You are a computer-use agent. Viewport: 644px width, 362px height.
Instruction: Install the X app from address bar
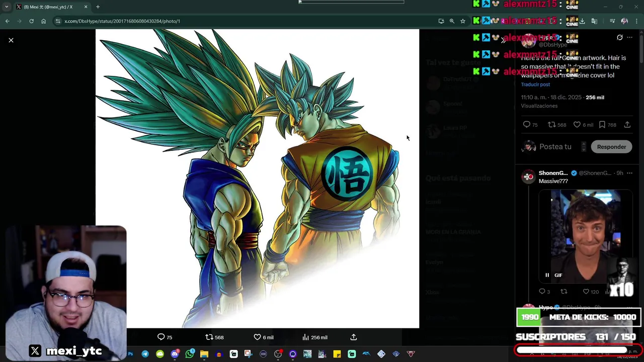pos(441,21)
